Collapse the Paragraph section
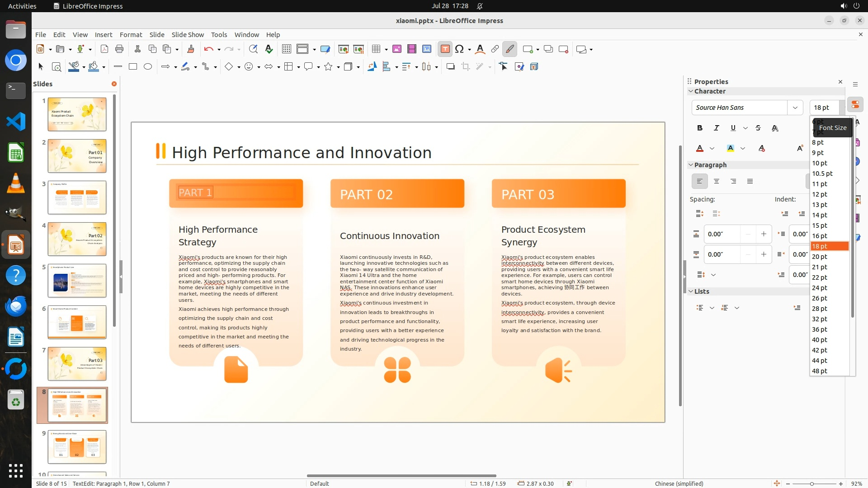The width and height of the screenshot is (868, 488). point(691,165)
